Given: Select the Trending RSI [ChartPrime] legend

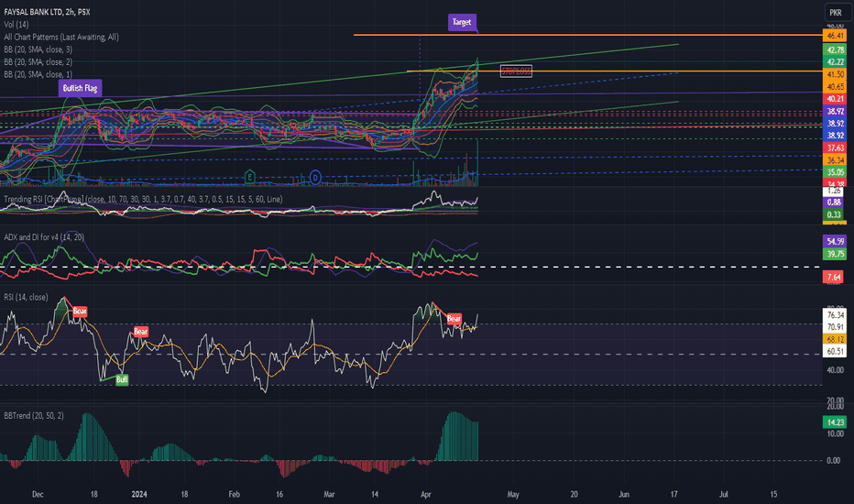Looking at the screenshot, I should tap(143, 200).
